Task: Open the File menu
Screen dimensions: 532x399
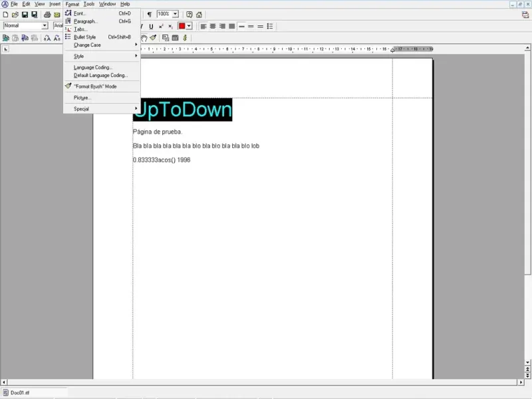Action: 14,4
